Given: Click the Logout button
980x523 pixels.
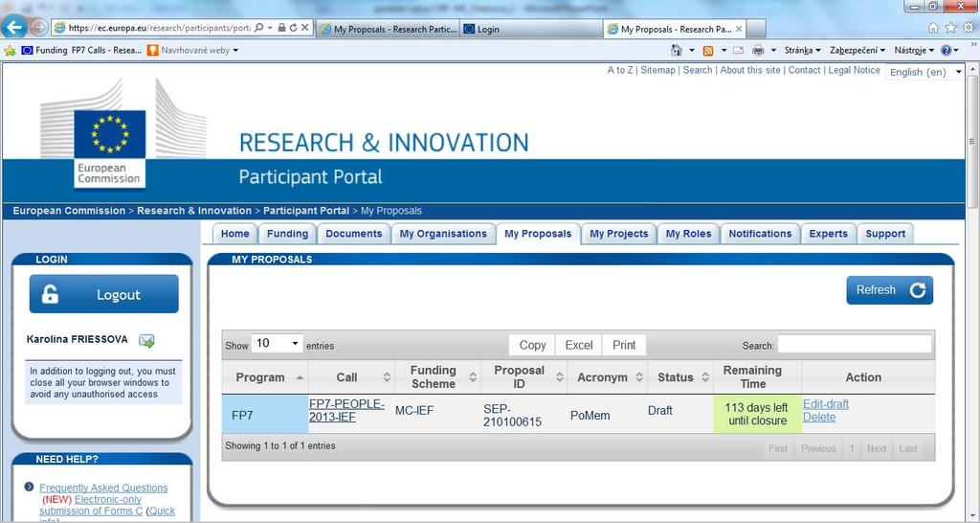Looking at the screenshot, I should pos(103,294).
